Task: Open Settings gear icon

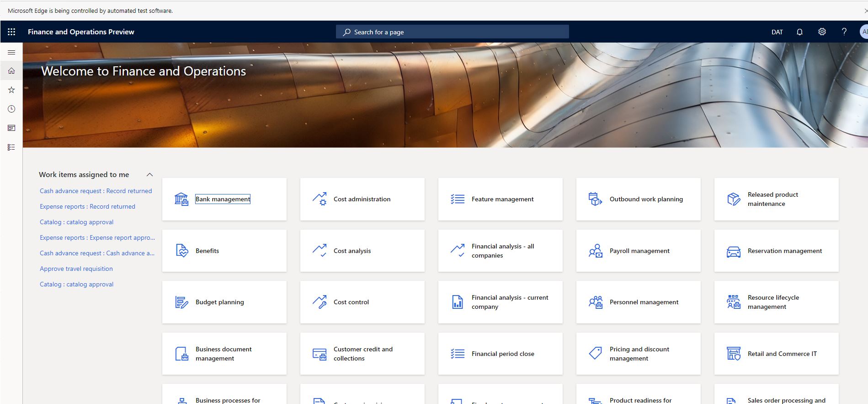Action: pos(822,32)
